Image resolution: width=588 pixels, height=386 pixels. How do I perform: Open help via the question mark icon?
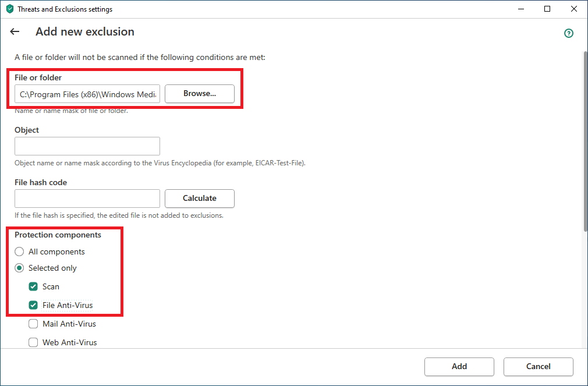pyautogui.click(x=569, y=33)
